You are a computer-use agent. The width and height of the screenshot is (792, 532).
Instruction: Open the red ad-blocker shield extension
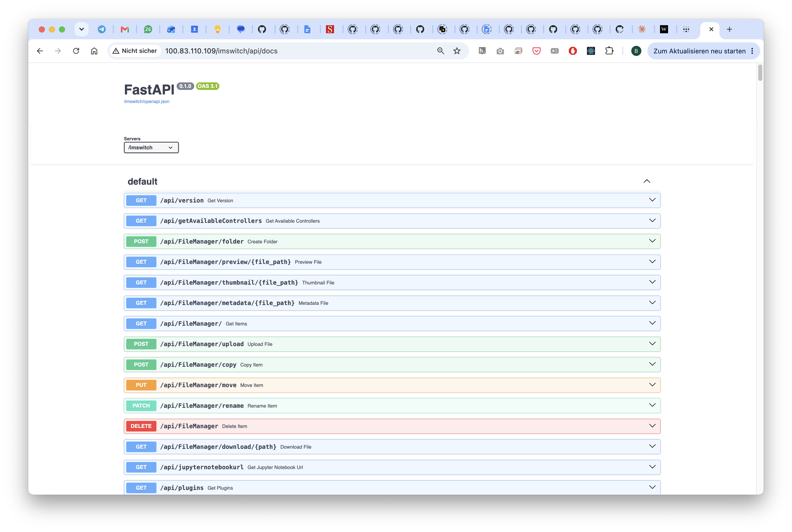click(x=573, y=51)
